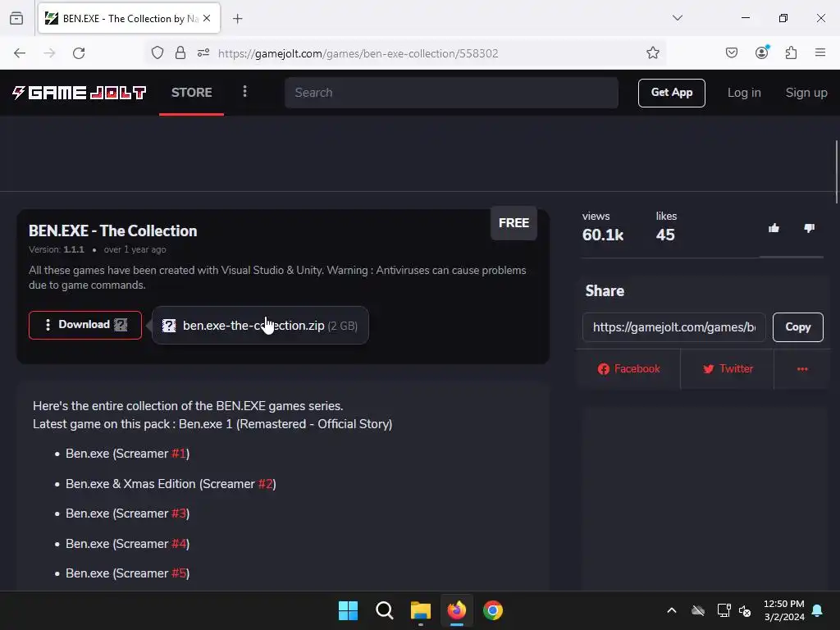840x630 pixels.
Task: Open File Explorer from taskbar
Action: pyautogui.click(x=421, y=610)
